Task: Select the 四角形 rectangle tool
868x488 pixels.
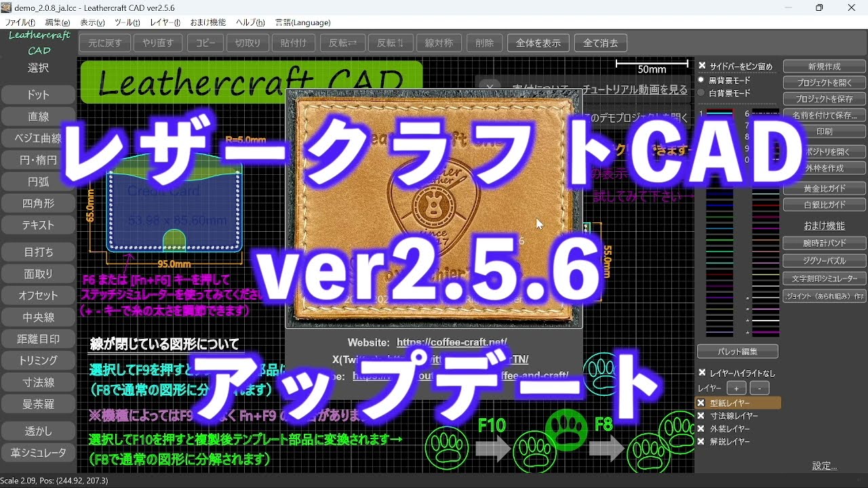Action: (x=39, y=203)
